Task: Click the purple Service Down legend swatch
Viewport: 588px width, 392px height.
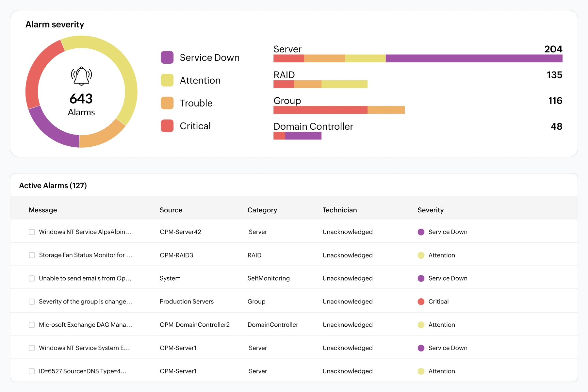Action: (167, 57)
